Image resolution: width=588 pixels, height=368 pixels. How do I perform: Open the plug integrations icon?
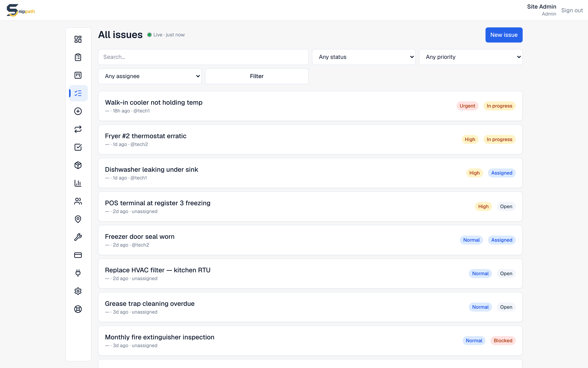tap(78, 273)
